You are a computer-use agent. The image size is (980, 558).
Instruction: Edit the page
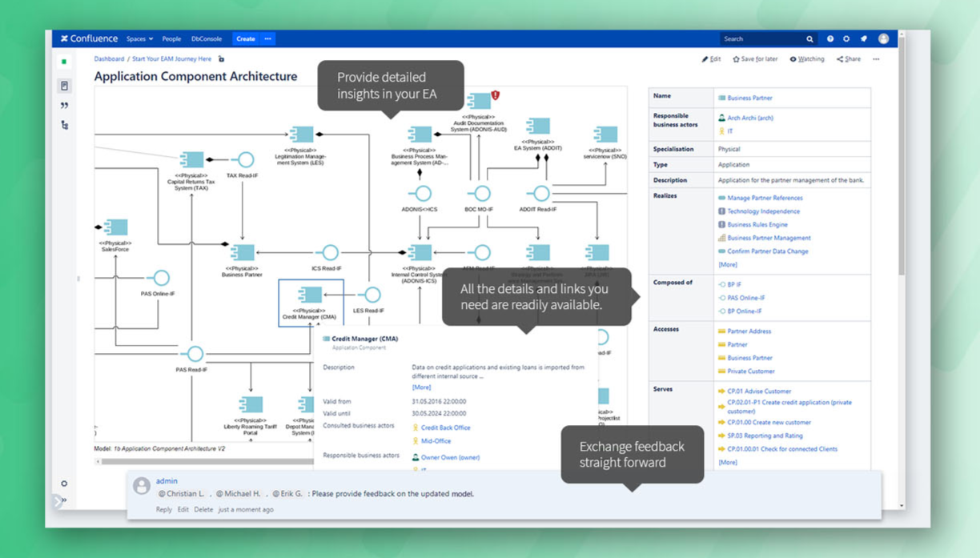[711, 59]
